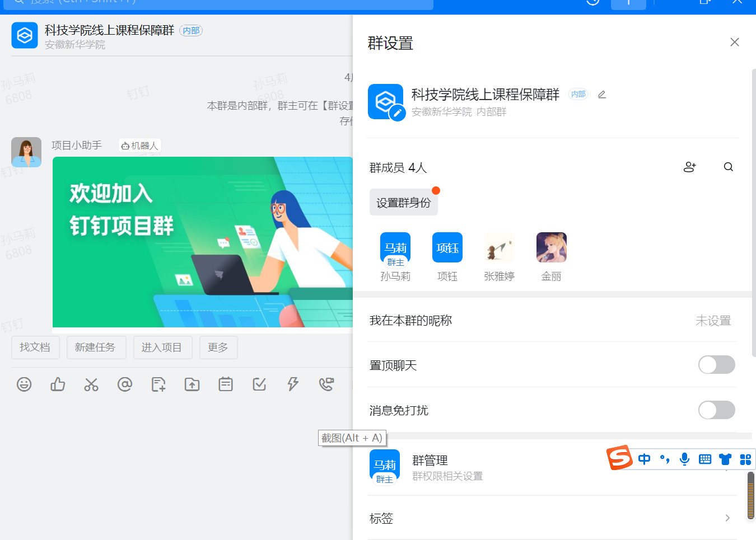
Task: Open the 群管理 settings row
Action: [504, 468]
